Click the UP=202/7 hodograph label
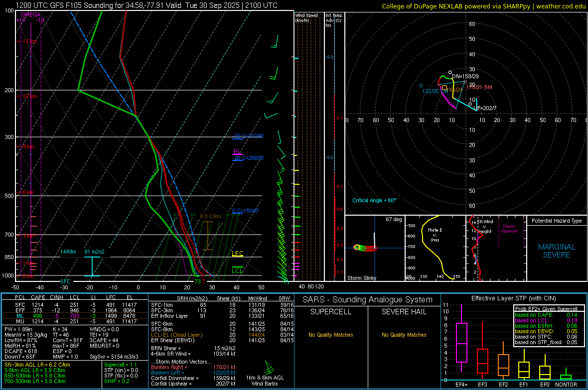 point(485,108)
